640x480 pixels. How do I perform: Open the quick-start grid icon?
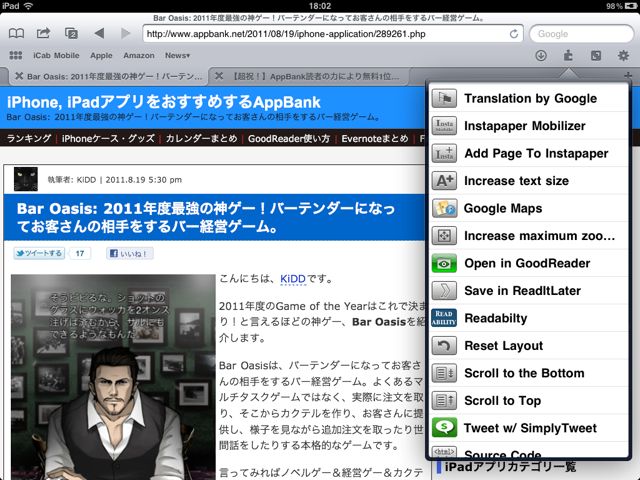[16, 55]
